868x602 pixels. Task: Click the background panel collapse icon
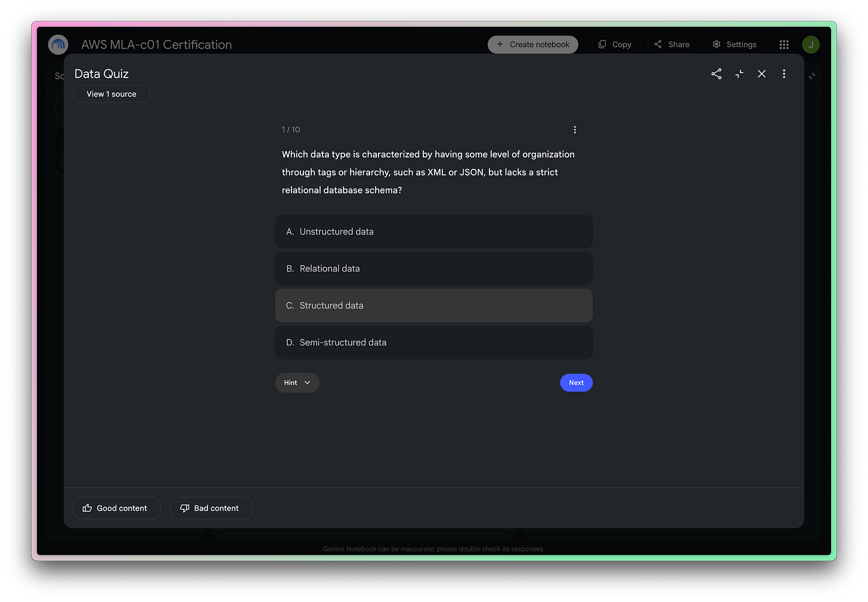[813, 76]
